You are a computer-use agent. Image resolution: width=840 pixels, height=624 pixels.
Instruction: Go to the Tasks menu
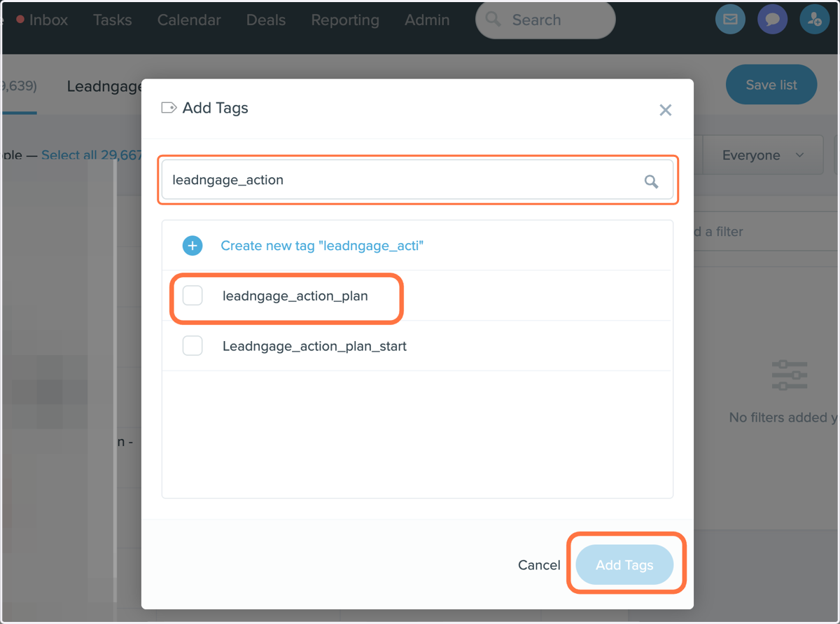click(x=112, y=20)
